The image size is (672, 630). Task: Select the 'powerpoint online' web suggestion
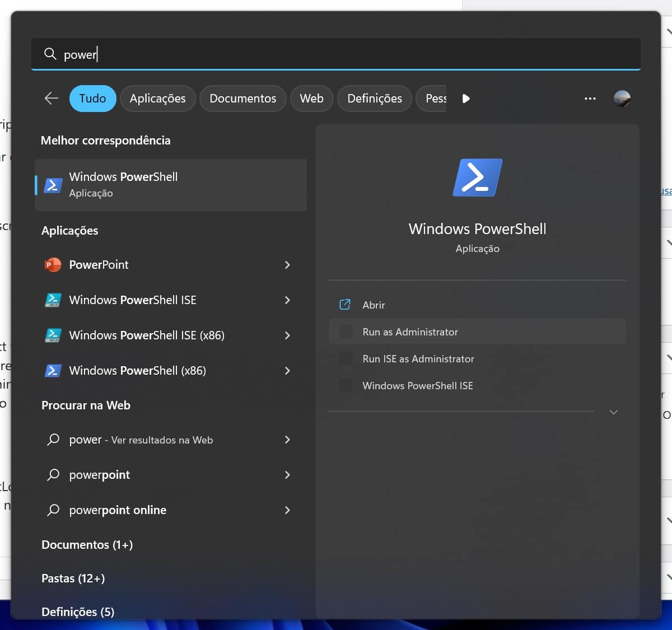pyautogui.click(x=171, y=510)
